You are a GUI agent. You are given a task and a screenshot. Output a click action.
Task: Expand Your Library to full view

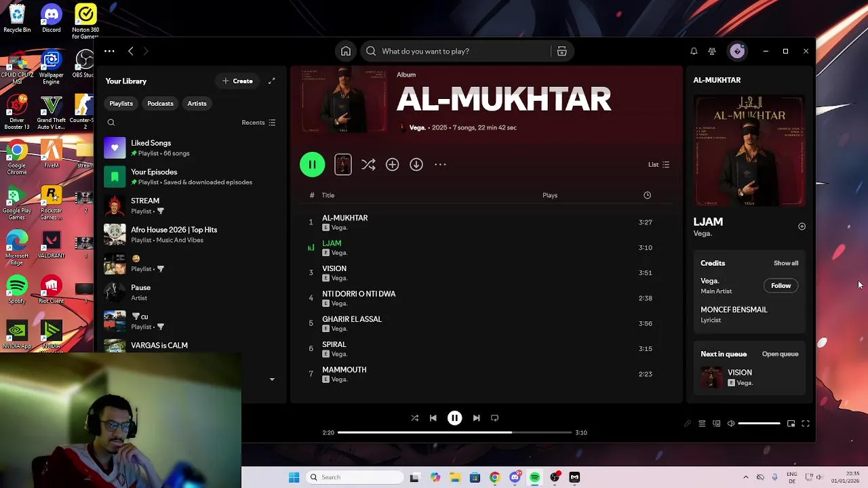271,81
